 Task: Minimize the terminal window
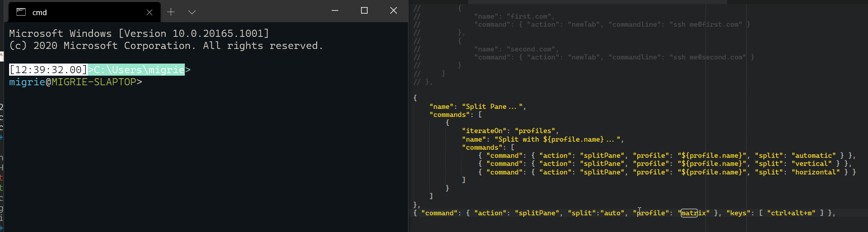[335, 11]
